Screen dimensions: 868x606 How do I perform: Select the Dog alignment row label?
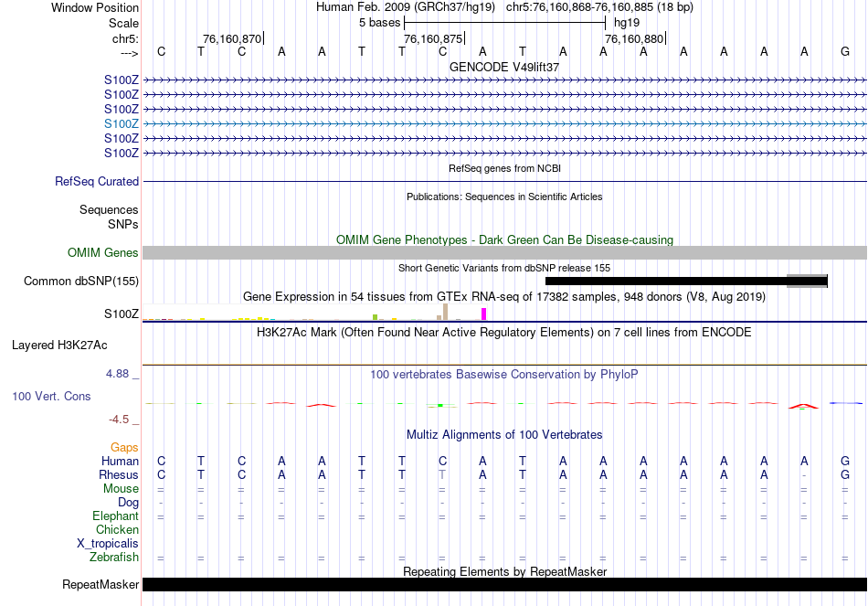click(128, 503)
